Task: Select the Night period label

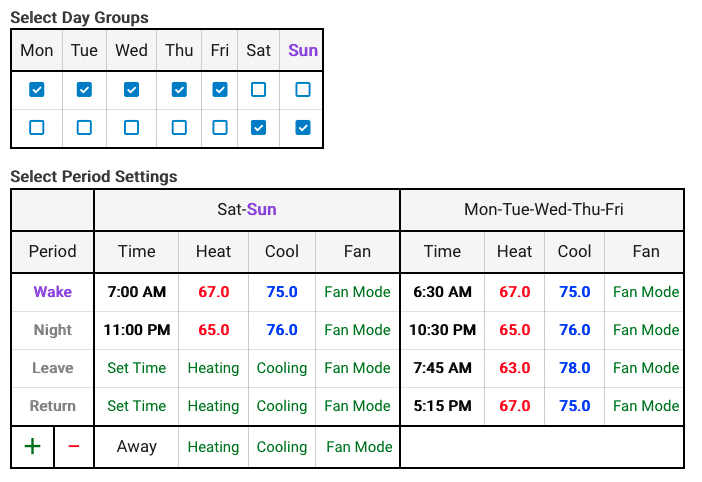Action: coord(52,330)
